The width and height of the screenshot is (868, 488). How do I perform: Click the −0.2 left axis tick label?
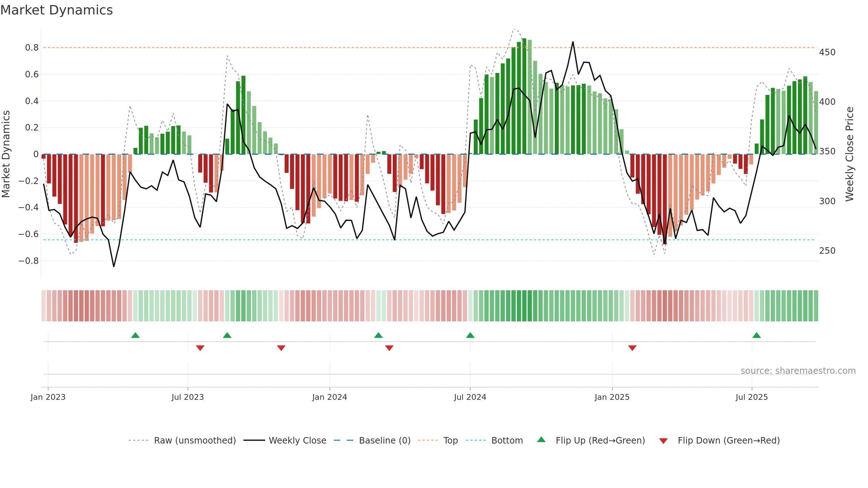click(29, 181)
